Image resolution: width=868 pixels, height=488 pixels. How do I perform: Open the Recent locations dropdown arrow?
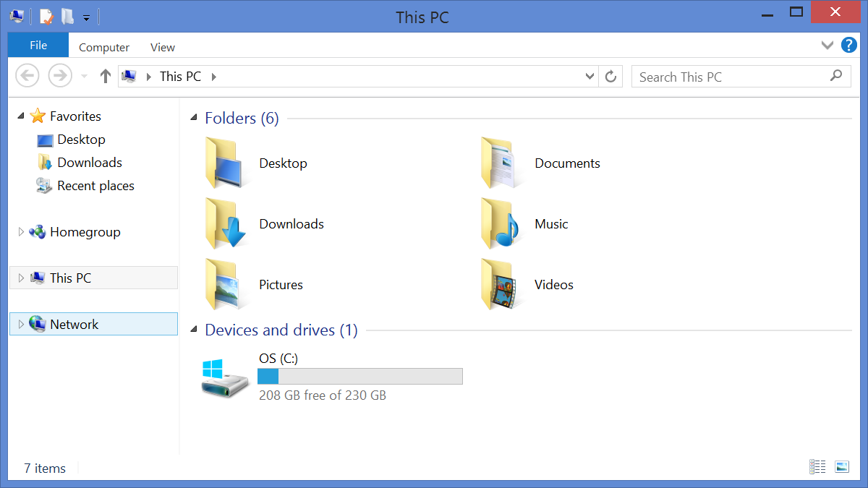(84, 76)
